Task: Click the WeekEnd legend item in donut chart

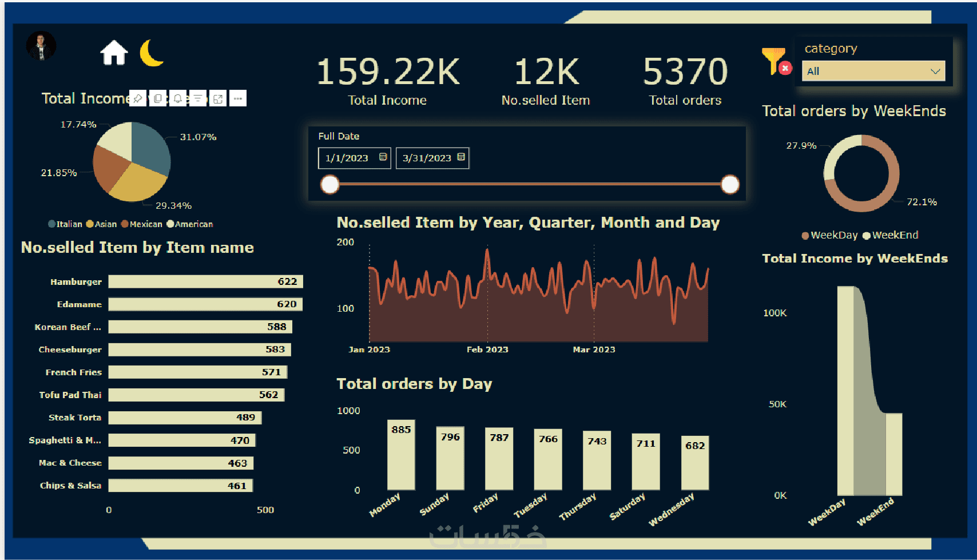Action: 890,235
